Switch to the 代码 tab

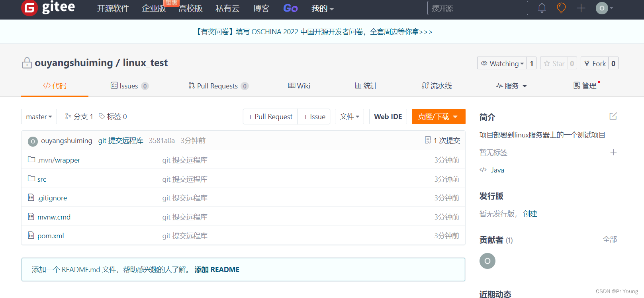click(55, 86)
